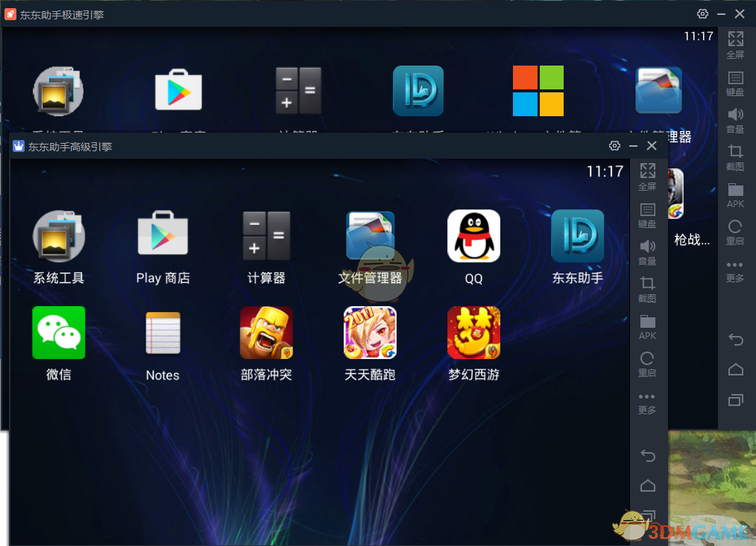Image resolution: width=756 pixels, height=546 pixels.
Task: Click 键盘 keyboard in 高级引擎 sidebar
Action: [x=647, y=215]
